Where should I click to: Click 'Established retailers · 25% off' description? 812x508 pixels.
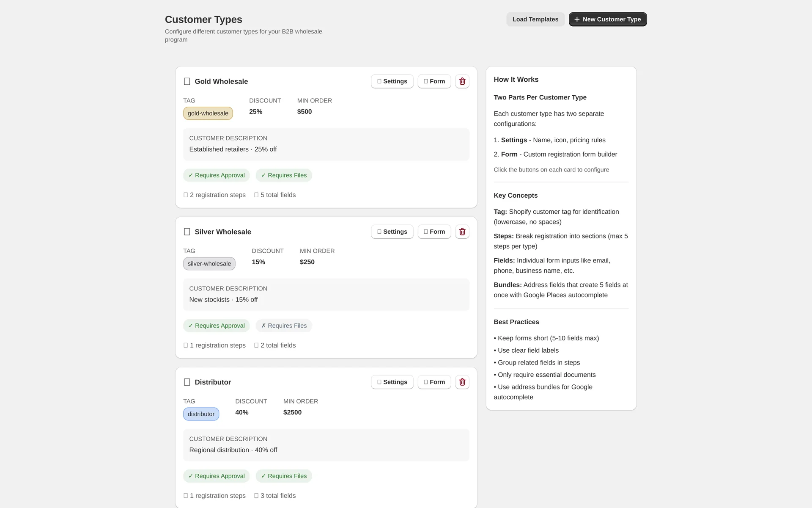(233, 149)
